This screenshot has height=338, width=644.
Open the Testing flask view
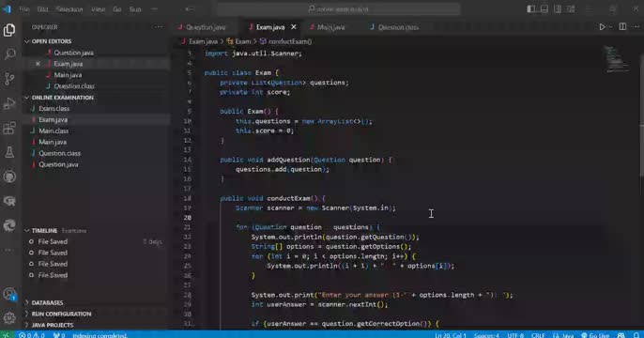point(9,152)
